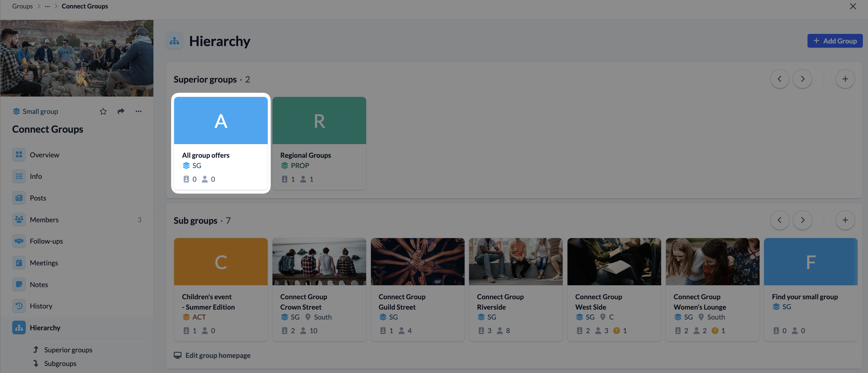Viewport: 868px width, 373px height.
Task: Star Connect Groups as favorite
Action: point(103,111)
